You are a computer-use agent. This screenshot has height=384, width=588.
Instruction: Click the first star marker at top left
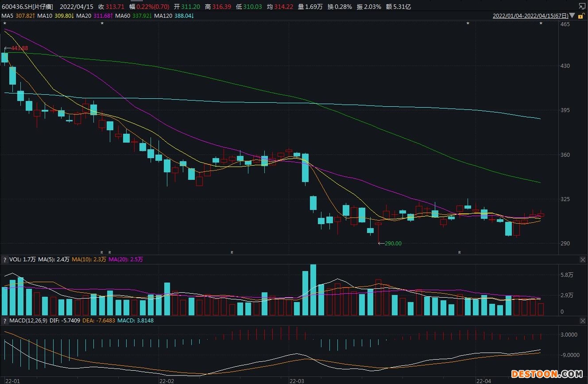pos(4,23)
